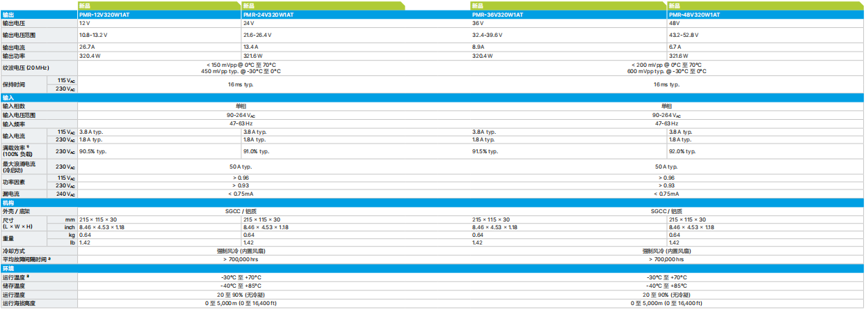868x310 pixels.
Task: Select the 运行海拔高度 row label
Action: pyautogui.click(x=19, y=303)
